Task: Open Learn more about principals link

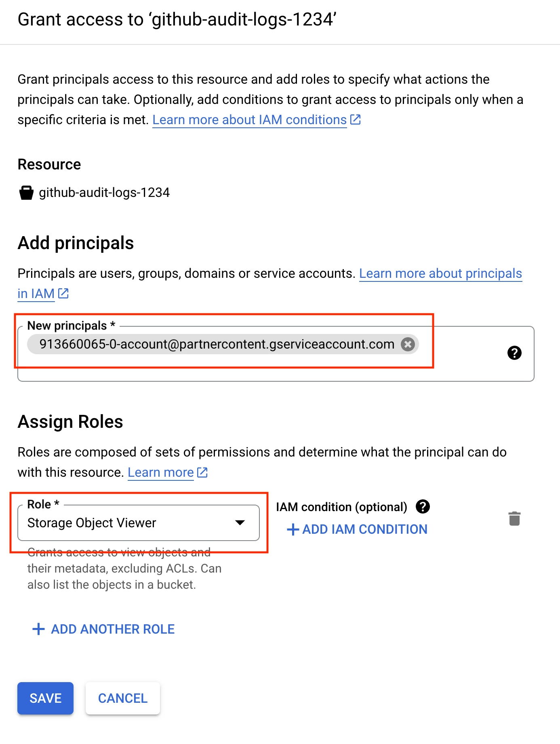Action: (440, 273)
